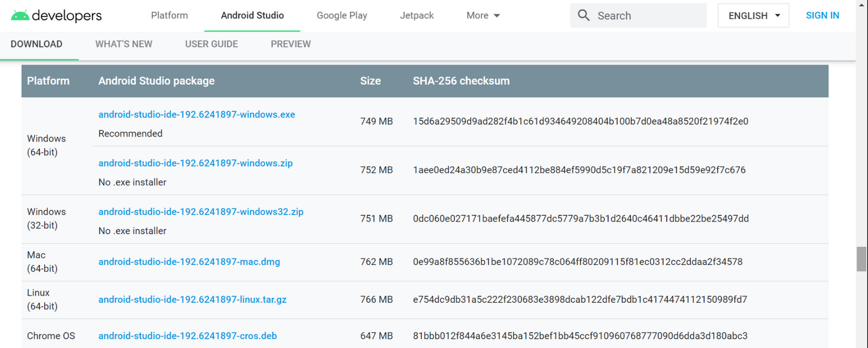Click the Platform column header

[48, 81]
